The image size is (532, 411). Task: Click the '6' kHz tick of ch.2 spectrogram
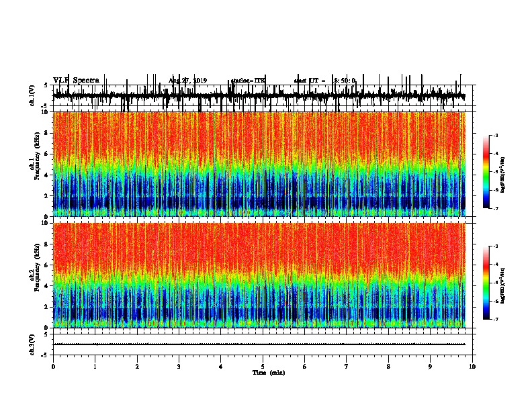pos(47,265)
